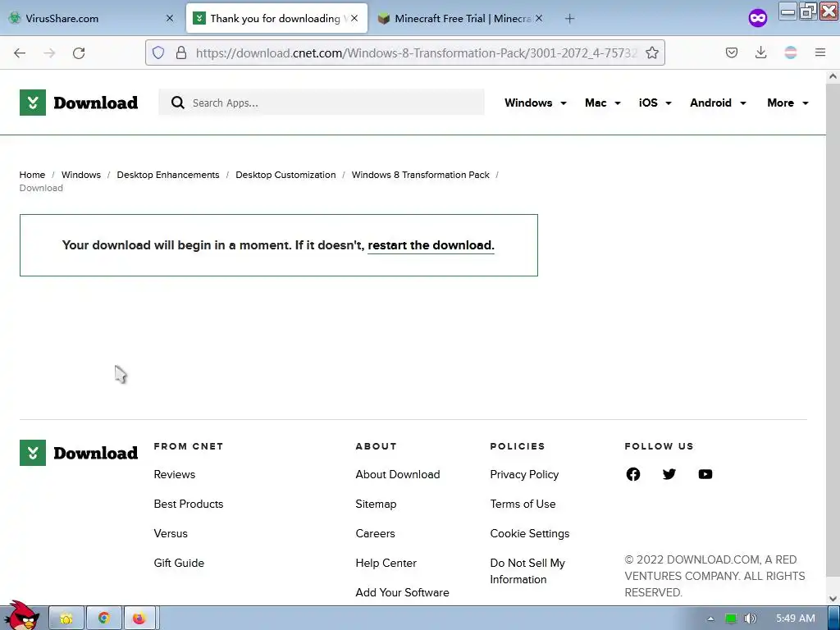Open the Help Center link

(x=386, y=563)
